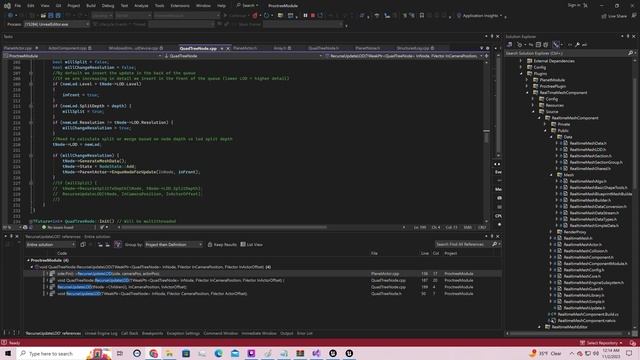Expand External Dependencies in Solution Explorer

[521, 61]
